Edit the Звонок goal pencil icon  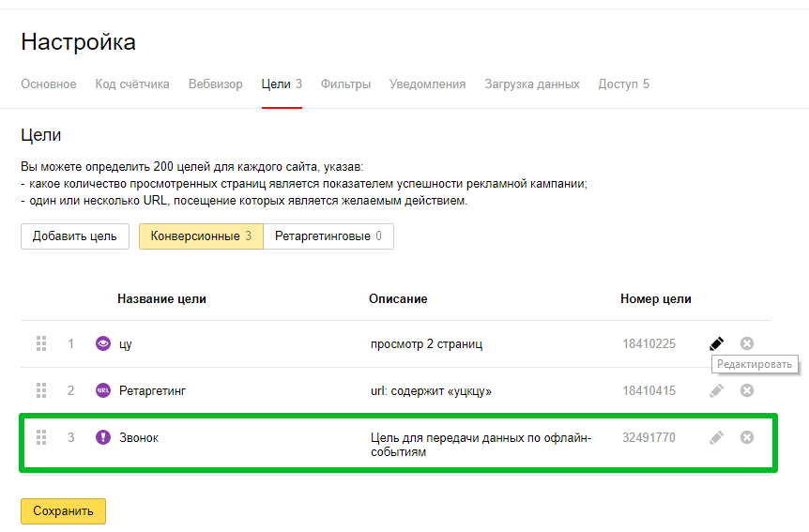[x=717, y=437]
